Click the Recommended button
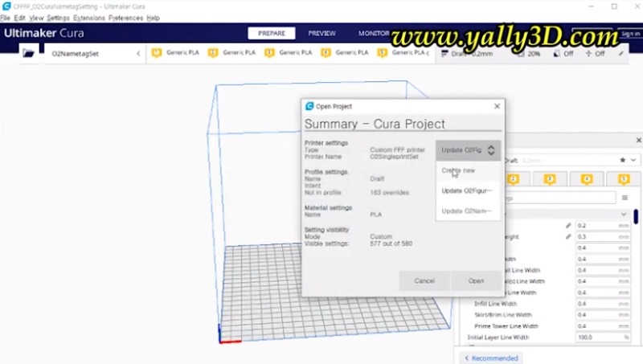 click(x=491, y=358)
